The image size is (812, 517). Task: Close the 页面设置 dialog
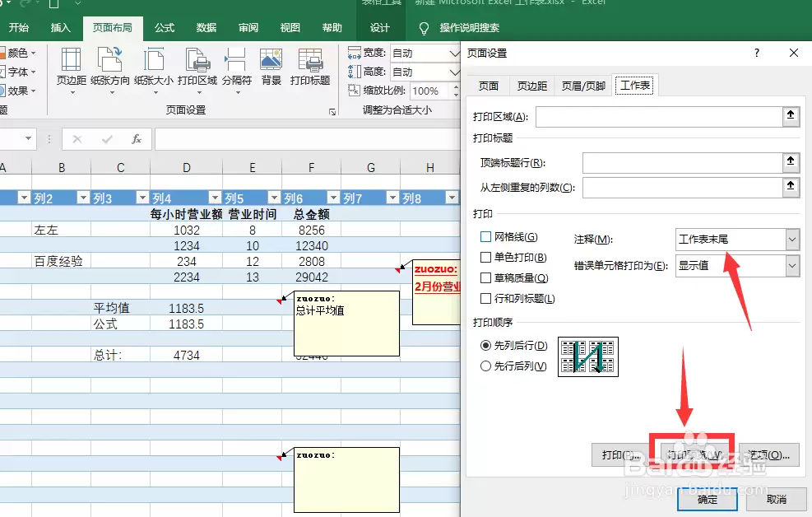pyautogui.click(x=793, y=53)
